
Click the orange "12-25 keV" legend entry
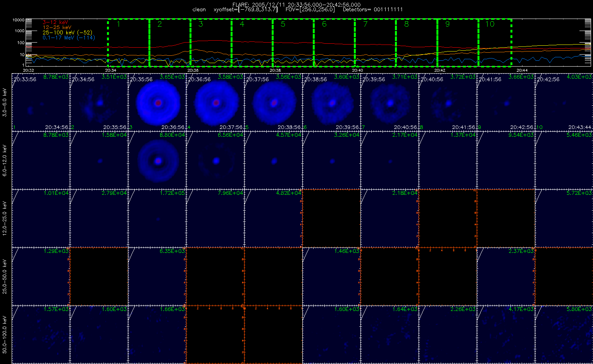tap(57, 27)
